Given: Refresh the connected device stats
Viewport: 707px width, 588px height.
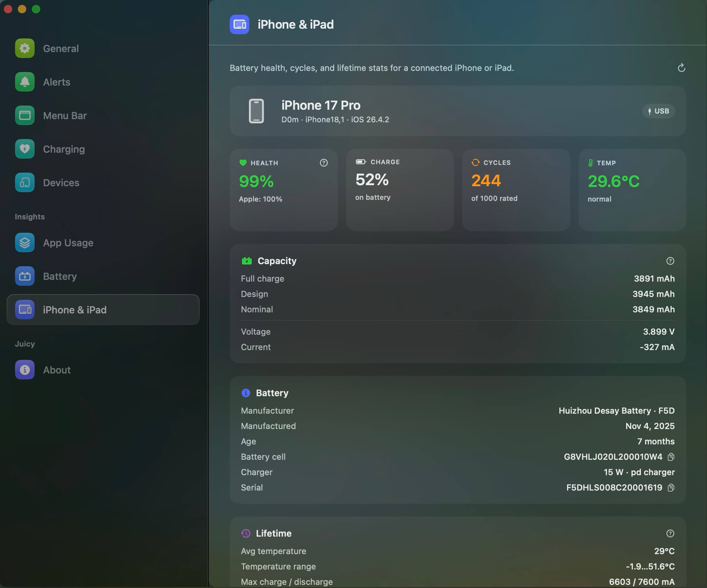Looking at the screenshot, I should coord(681,68).
